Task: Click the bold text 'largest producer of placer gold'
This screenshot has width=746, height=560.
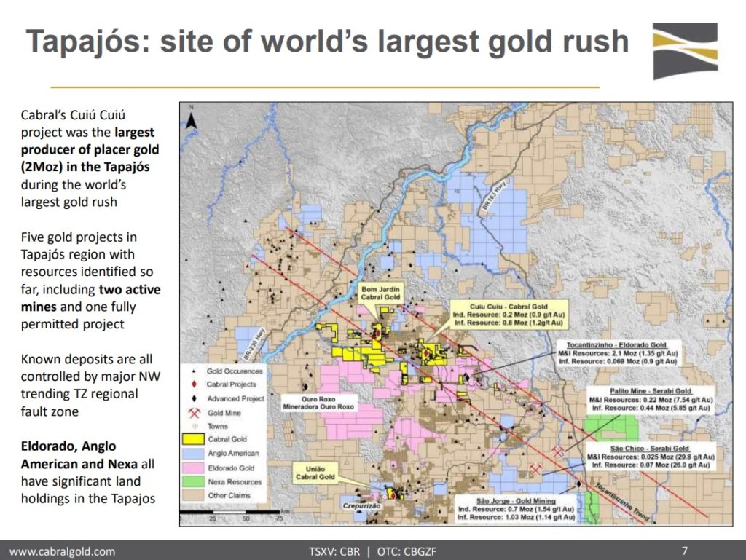Action: [x=90, y=141]
